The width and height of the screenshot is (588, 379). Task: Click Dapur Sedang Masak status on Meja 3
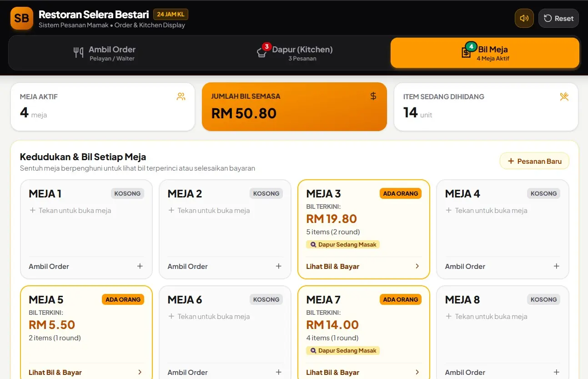[x=343, y=244]
